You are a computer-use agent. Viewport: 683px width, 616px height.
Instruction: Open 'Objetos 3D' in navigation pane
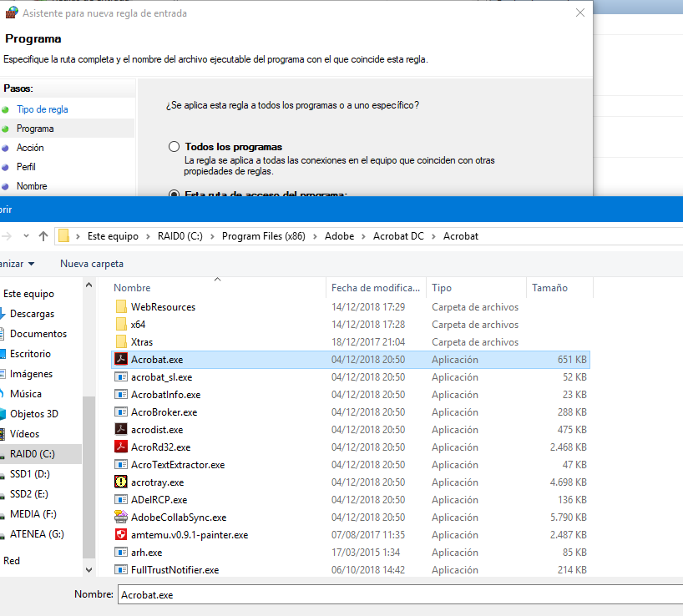coord(34,414)
